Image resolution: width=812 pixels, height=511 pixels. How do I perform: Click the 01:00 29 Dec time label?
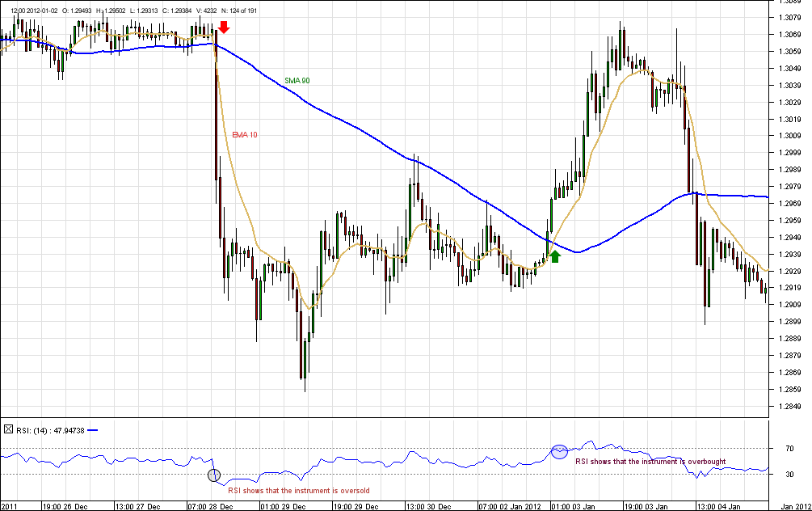[x=283, y=506]
